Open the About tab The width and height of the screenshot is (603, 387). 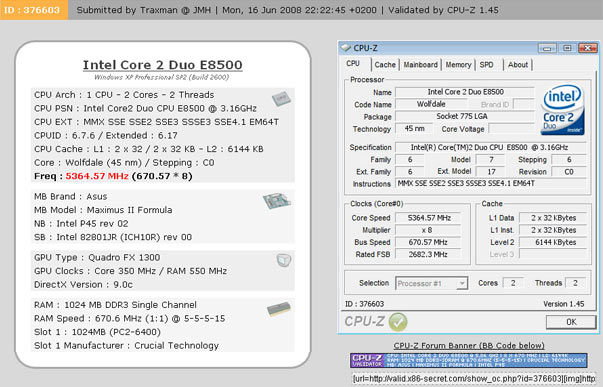pos(518,65)
